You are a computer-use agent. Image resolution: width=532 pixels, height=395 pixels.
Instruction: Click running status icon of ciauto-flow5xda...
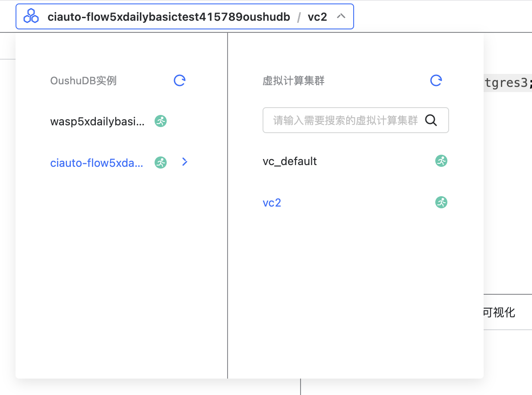coord(161,162)
